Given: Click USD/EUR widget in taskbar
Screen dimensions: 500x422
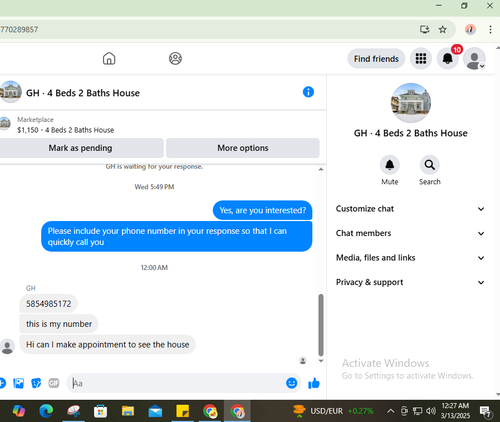Looking at the screenshot, I should click(333, 411).
